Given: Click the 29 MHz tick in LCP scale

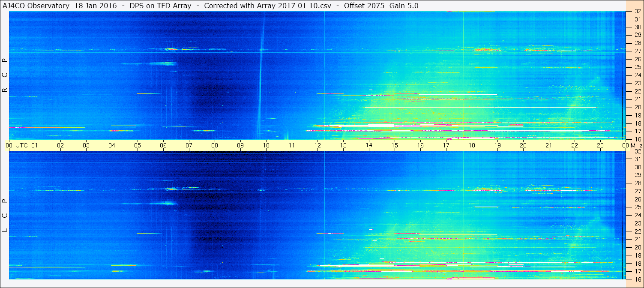Looking at the screenshot, I should [637, 175].
